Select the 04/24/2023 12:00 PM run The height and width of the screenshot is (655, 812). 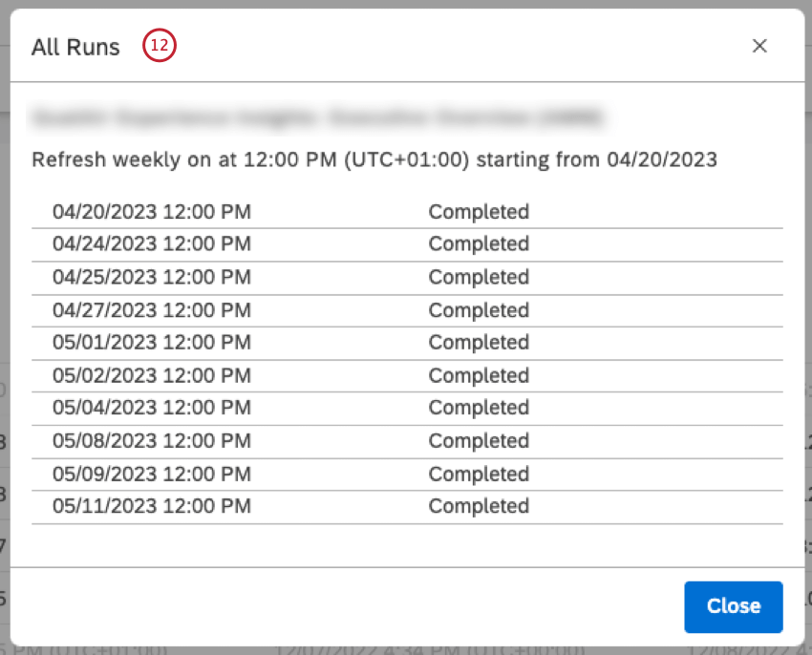(152, 243)
